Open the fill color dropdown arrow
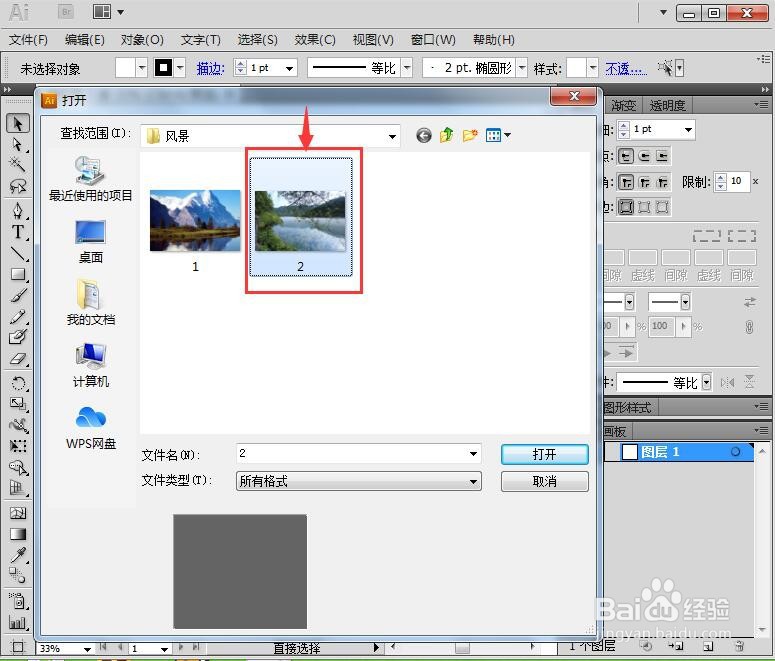This screenshot has height=661, width=775. (x=141, y=68)
